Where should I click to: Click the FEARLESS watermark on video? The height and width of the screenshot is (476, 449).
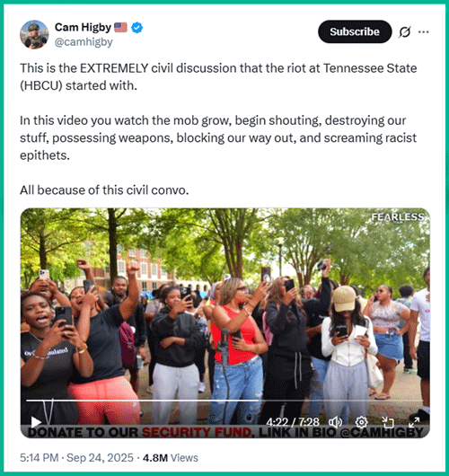tap(398, 217)
